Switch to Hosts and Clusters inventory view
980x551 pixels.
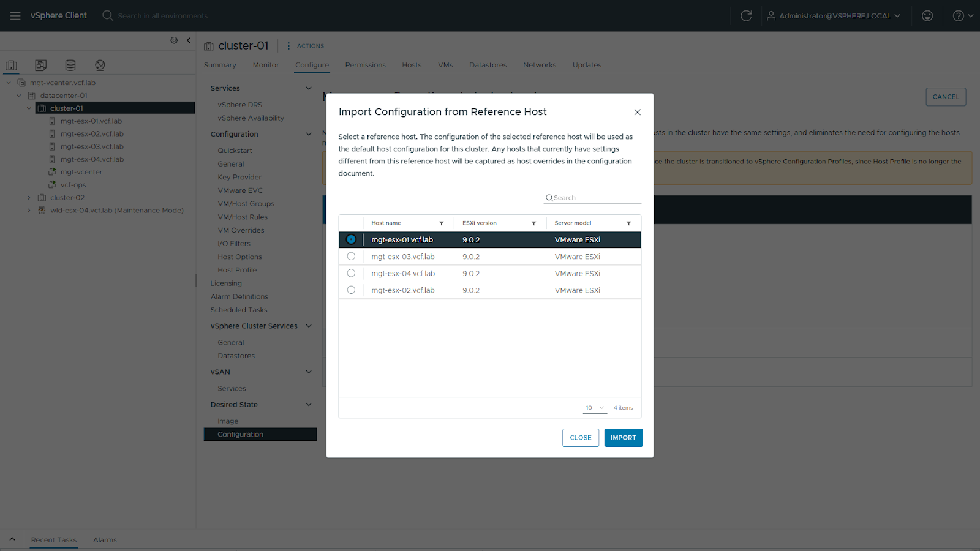pos(12,65)
